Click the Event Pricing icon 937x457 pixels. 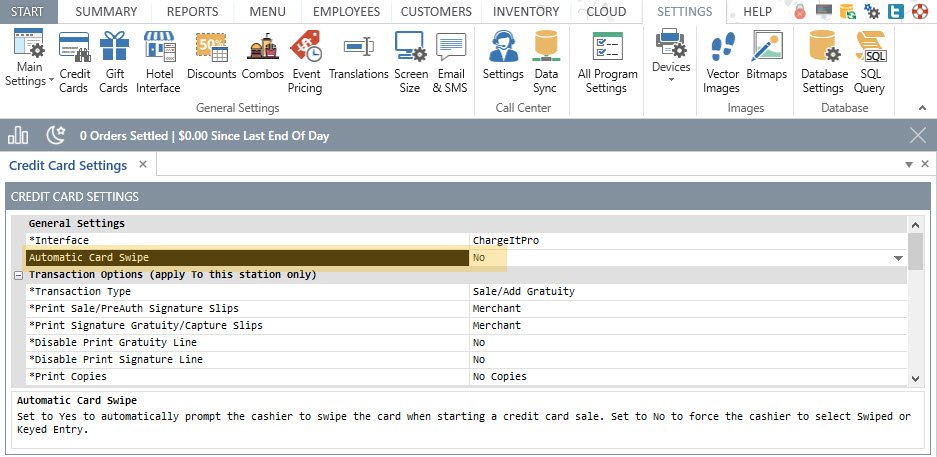tap(305, 62)
